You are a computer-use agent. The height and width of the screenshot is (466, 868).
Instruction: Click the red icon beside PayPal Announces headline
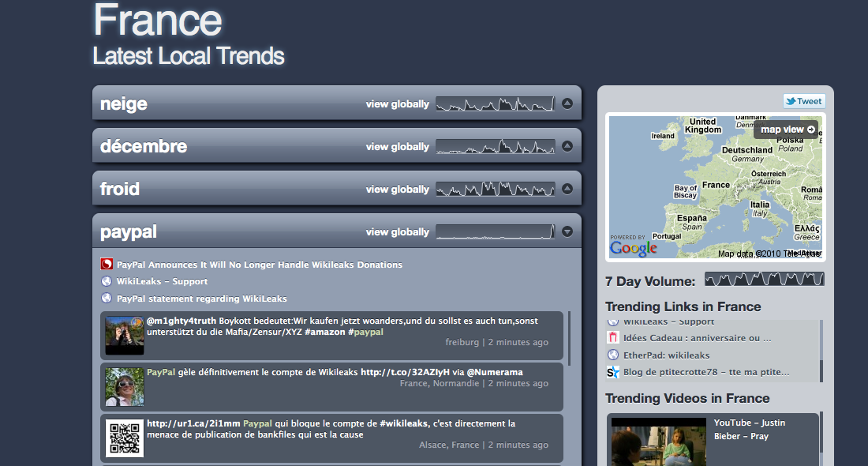[107, 265]
